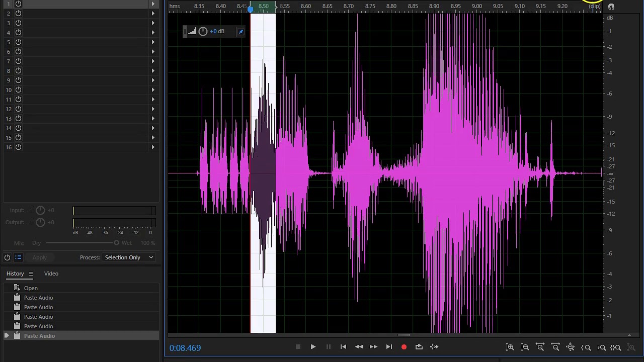
Task: Zoom out amplitude
Action: 525,347
